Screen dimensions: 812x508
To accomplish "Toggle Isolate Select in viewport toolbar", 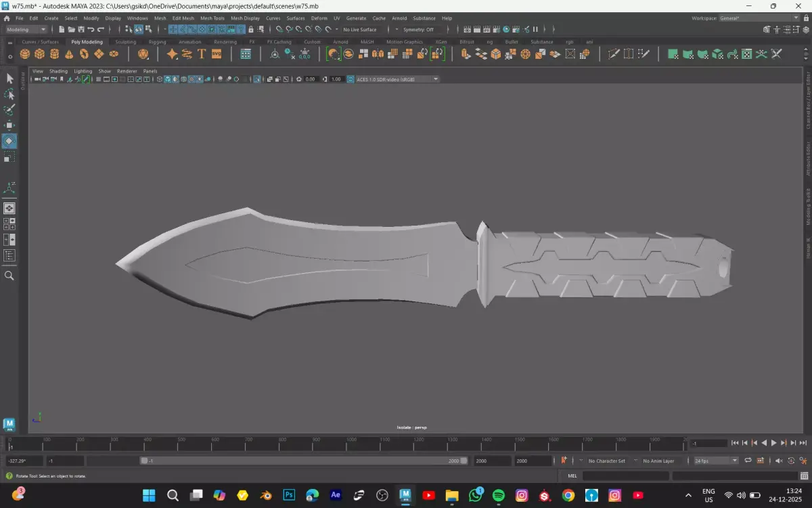I will point(257,79).
